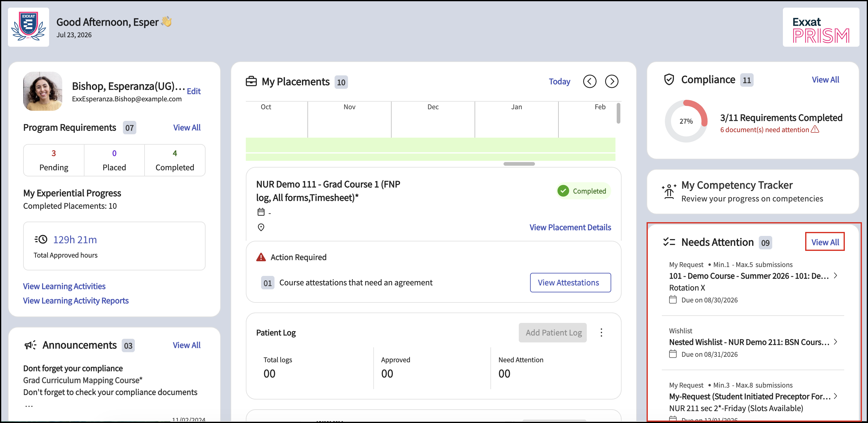Click the Total logs count
This screenshot has height=423, width=868.
coord(270,374)
